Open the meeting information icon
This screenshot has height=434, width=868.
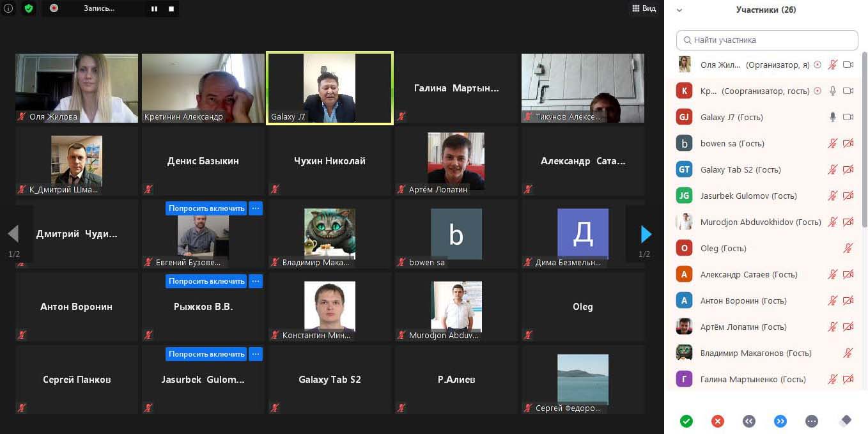coord(8,8)
